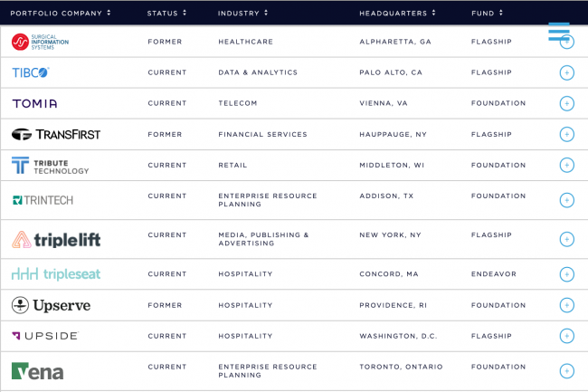
Task: Click the triplelift company logo
Action: point(56,240)
